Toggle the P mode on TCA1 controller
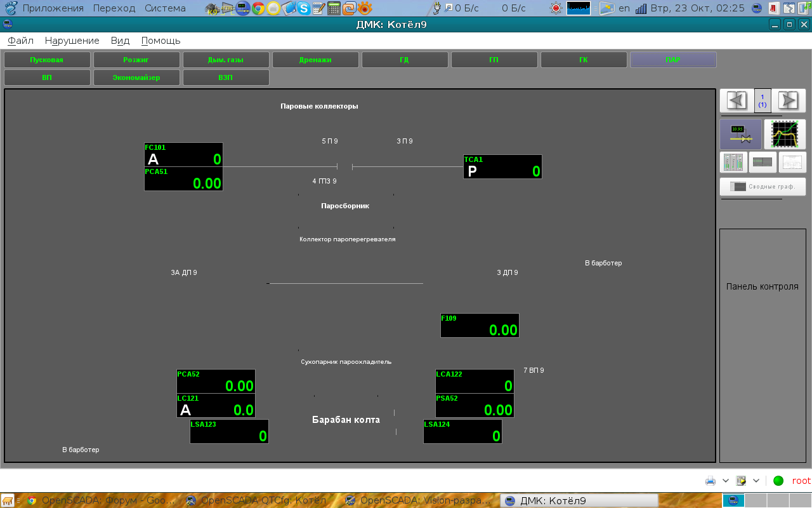This screenshot has height=508, width=812. click(472, 171)
